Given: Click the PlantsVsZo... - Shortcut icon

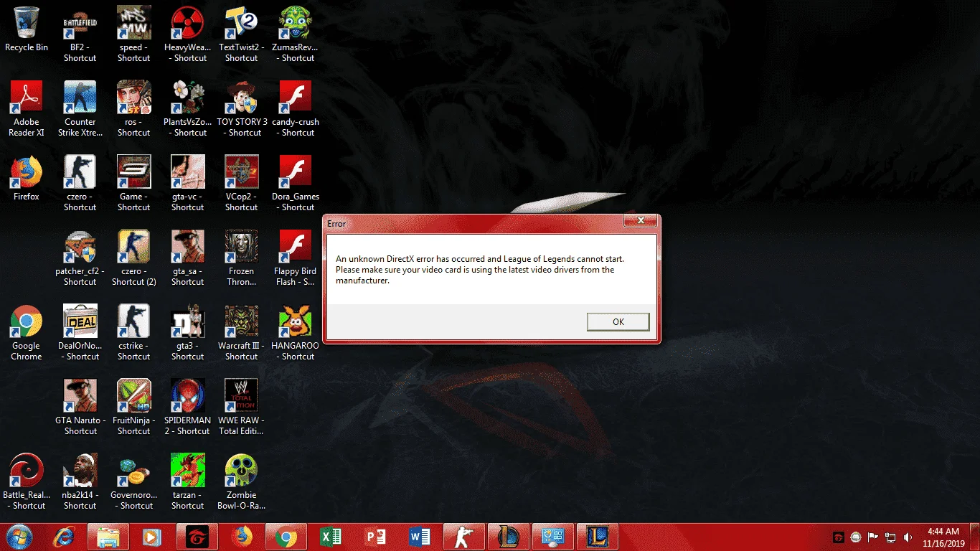Looking at the screenshot, I should click(187, 109).
